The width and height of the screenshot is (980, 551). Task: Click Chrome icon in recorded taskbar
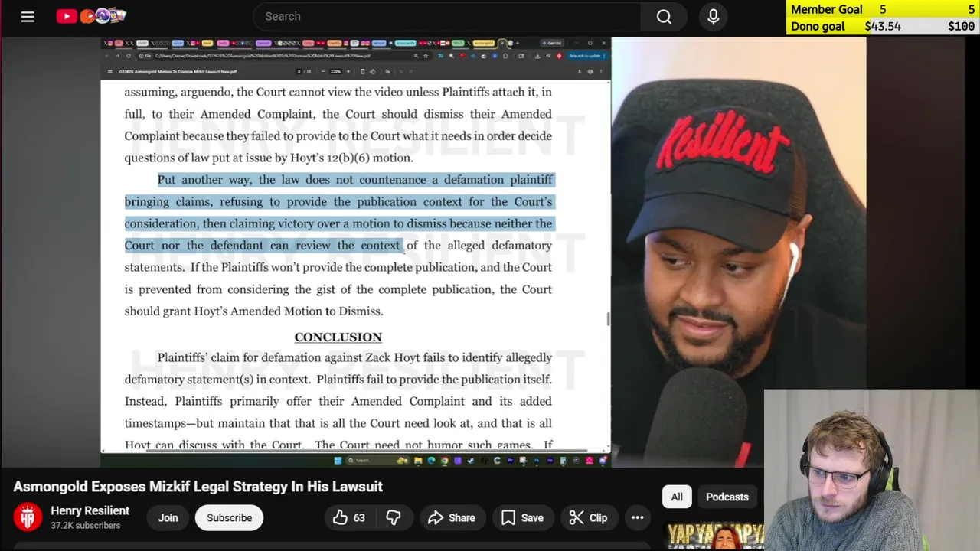tap(445, 461)
